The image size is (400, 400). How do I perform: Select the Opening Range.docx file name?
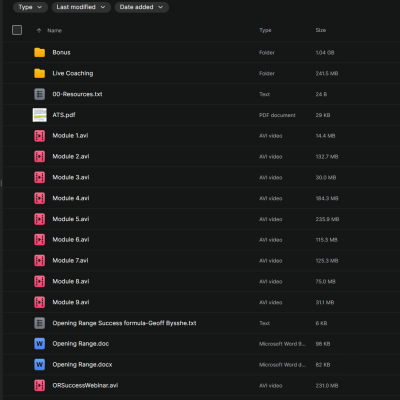pos(82,365)
